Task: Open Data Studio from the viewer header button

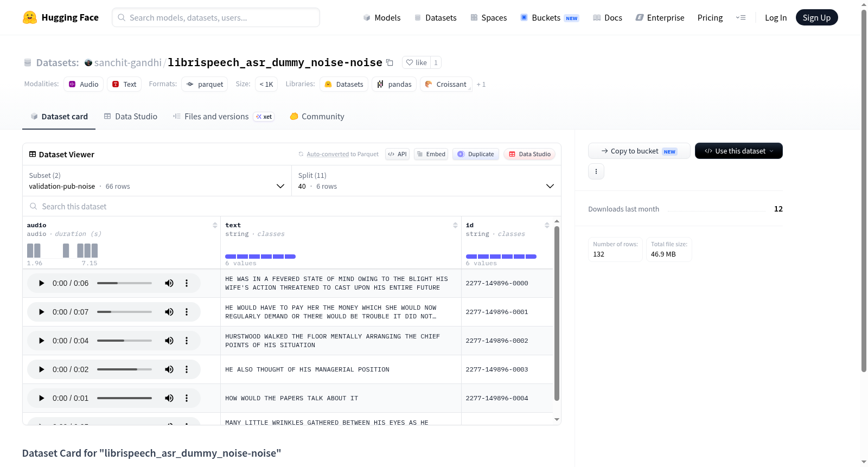Action: coord(529,154)
